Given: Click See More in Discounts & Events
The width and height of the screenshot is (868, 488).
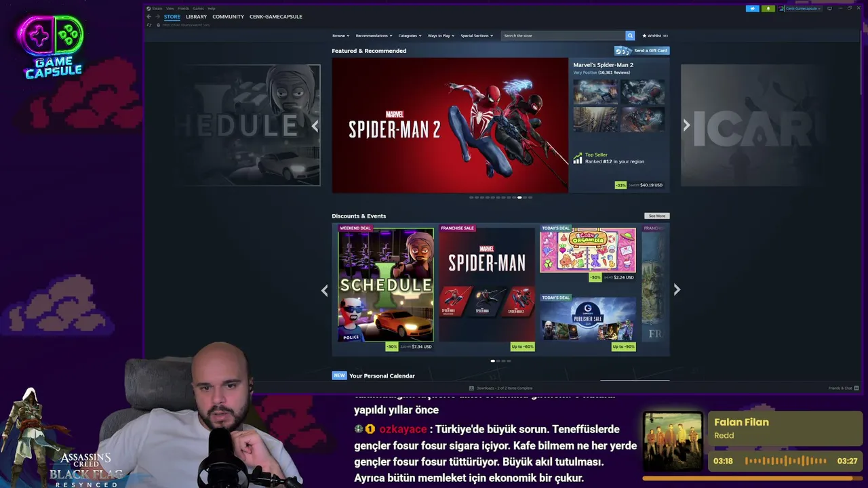Looking at the screenshot, I should click(656, 216).
